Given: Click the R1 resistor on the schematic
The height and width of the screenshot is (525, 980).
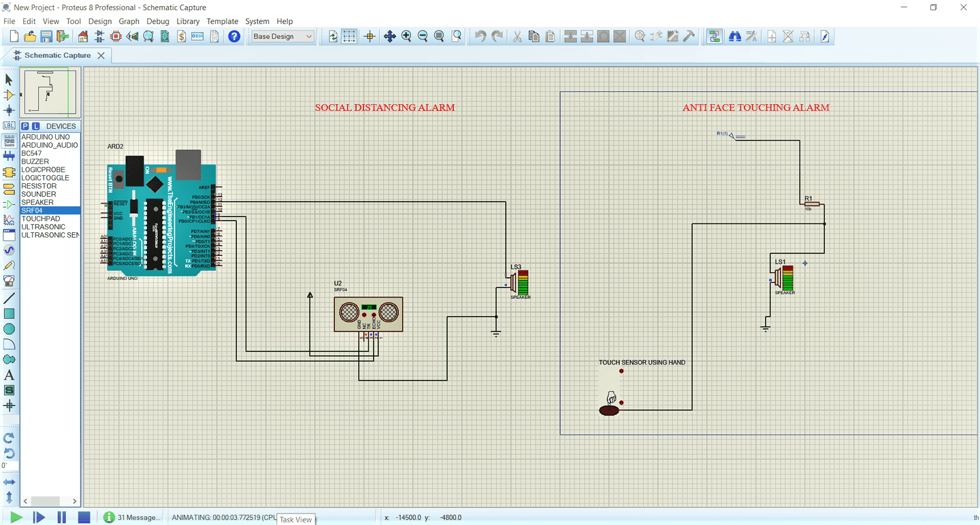Looking at the screenshot, I should point(812,204).
